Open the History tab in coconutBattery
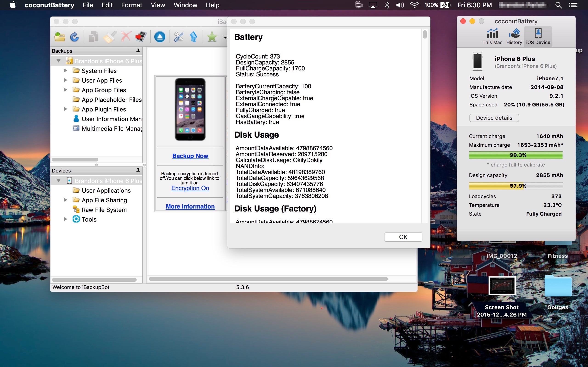588x367 pixels. [x=514, y=36]
